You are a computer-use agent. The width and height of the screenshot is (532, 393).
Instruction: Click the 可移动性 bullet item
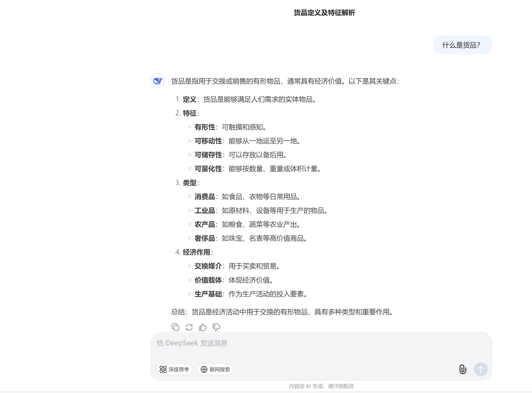(208, 141)
